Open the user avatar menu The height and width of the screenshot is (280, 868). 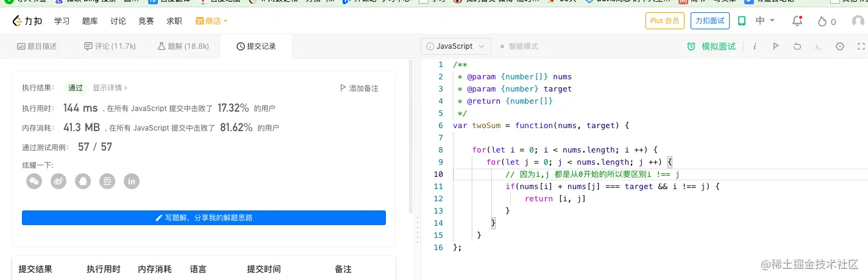(x=859, y=21)
